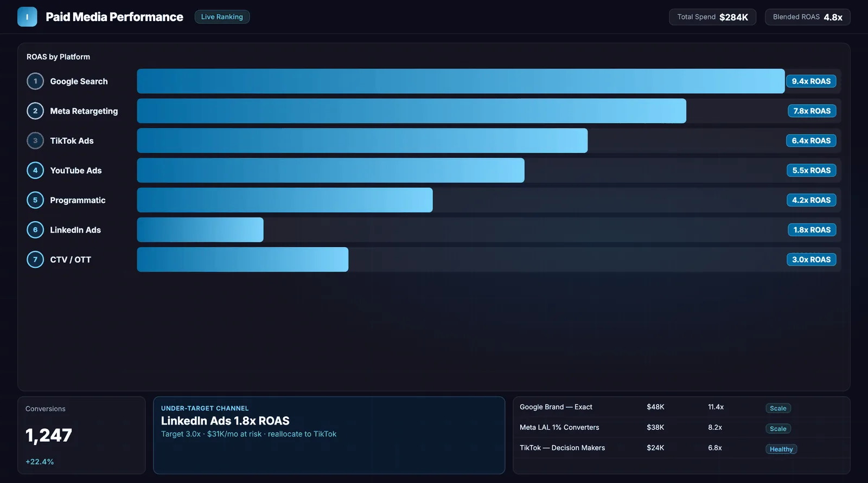Open the Total Spend $284K pill
868x483 pixels.
(712, 17)
